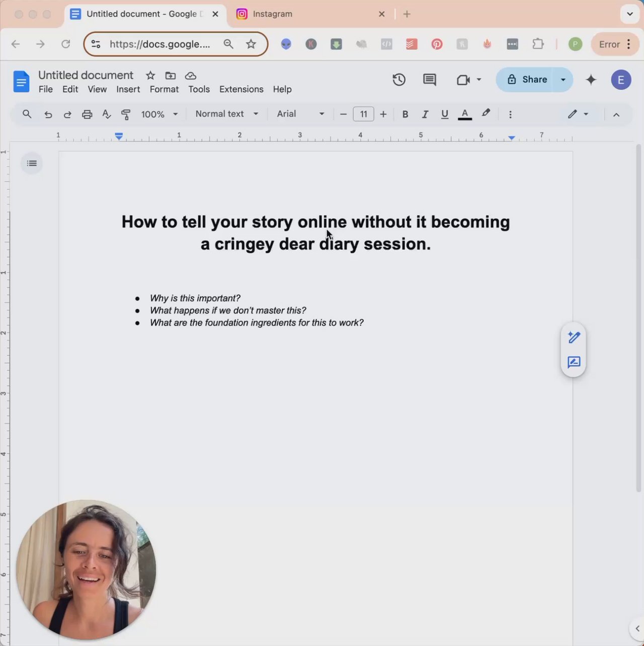
Task: Open the Arial font dropdown
Action: [x=301, y=114]
